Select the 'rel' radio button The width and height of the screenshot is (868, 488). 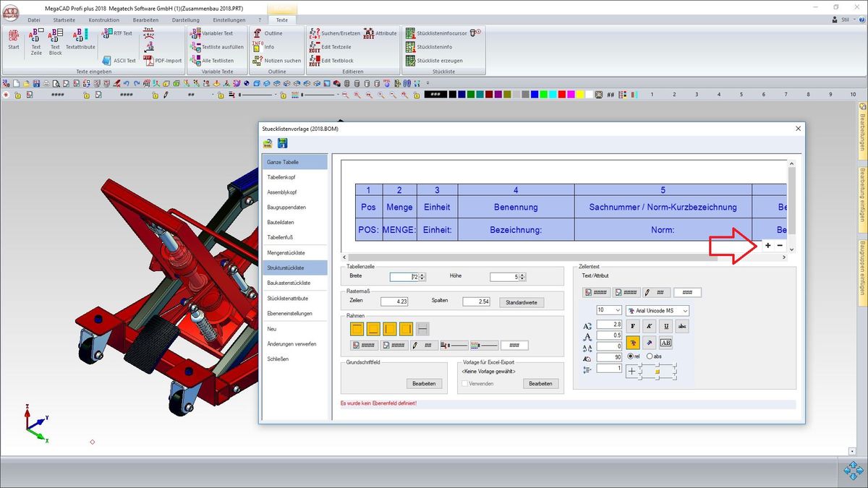(x=631, y=356)
